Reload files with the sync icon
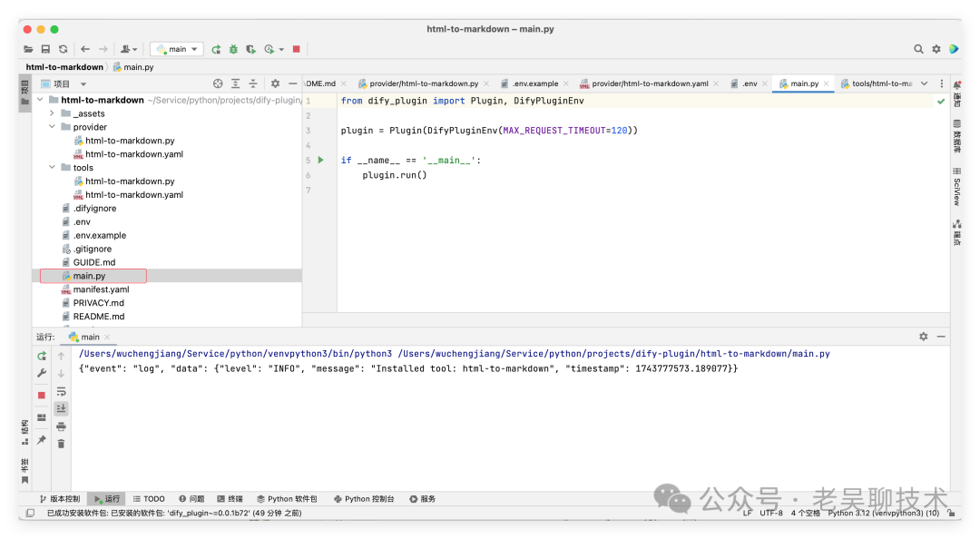The image size is (980, 539). click(64, 49)
